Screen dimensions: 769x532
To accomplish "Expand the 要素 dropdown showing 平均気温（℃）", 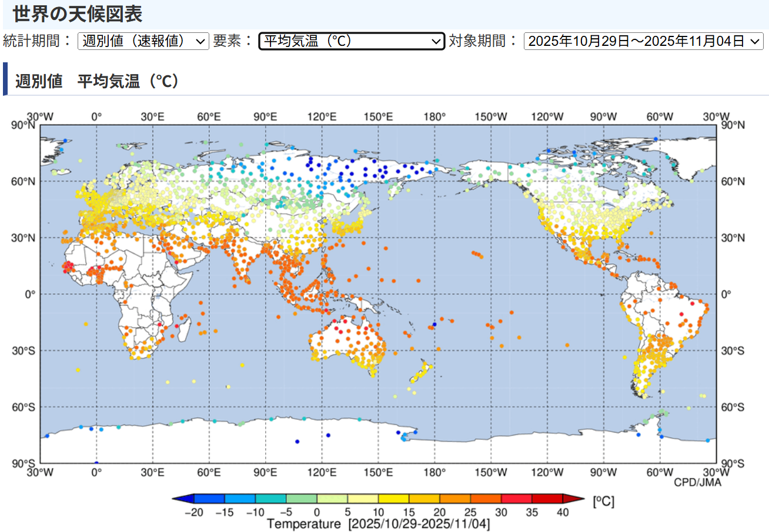I will 351,41.
